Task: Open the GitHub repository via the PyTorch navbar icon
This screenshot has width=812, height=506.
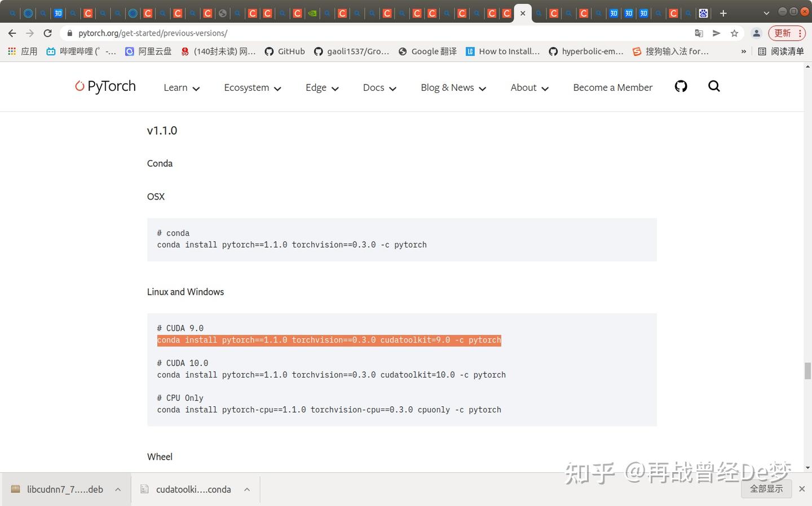Action: (x=681, y=87)
